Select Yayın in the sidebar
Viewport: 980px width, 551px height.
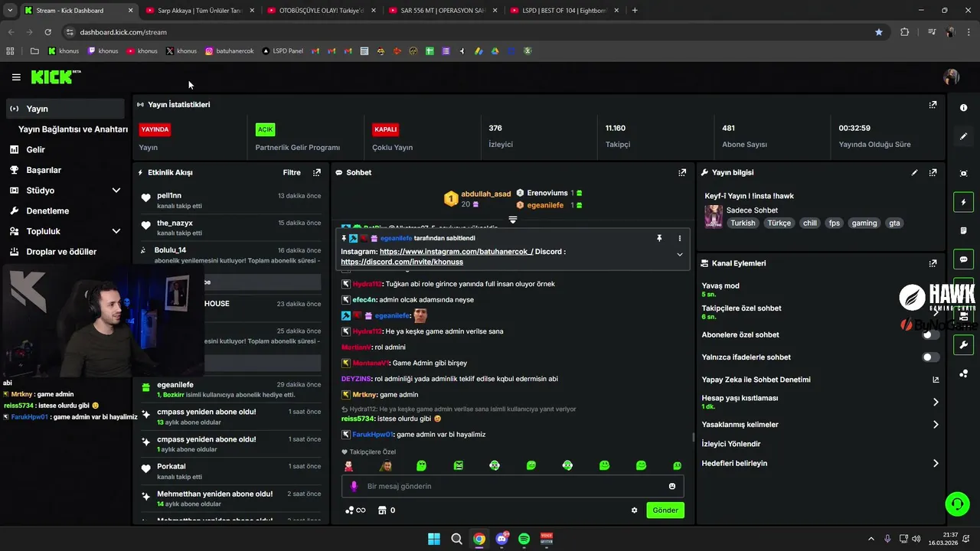point(65,109)
